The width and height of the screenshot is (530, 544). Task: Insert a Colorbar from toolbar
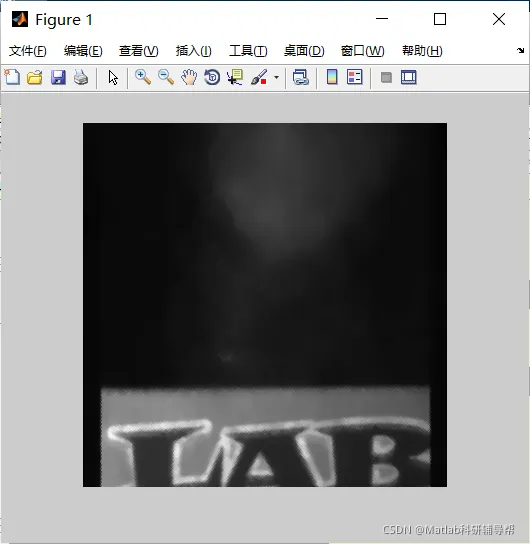pos(332,77)
